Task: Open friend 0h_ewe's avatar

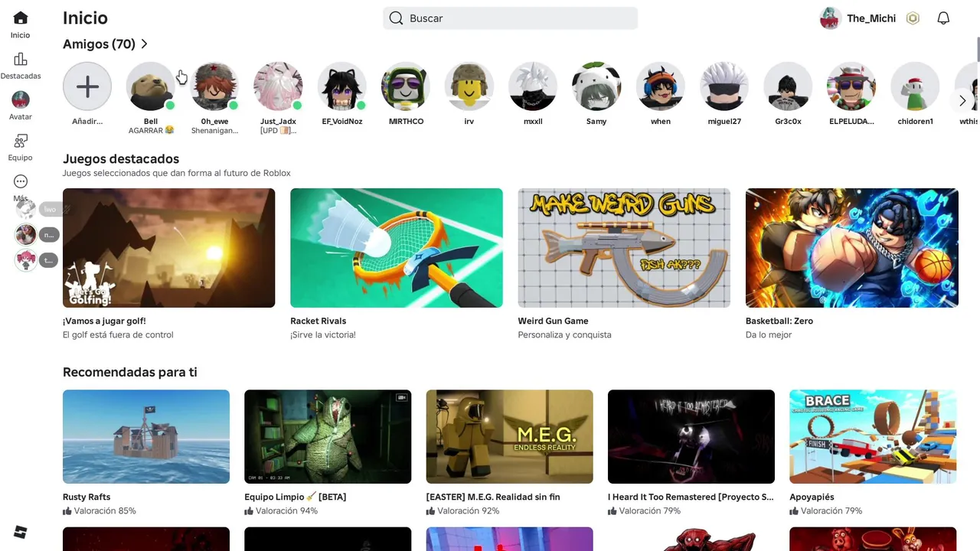Action: pos(214,86)
